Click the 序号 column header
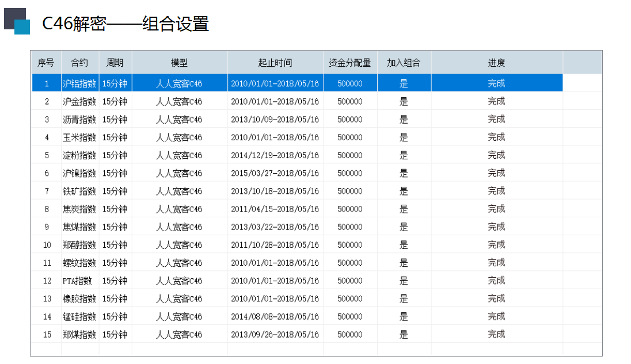631x364 pixels. pos(46,63)
